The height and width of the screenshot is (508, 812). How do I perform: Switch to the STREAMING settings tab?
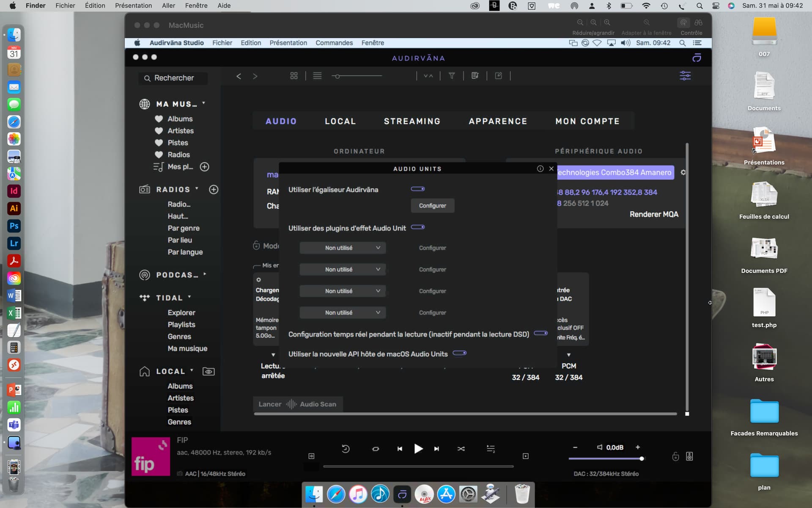point(412,121)
